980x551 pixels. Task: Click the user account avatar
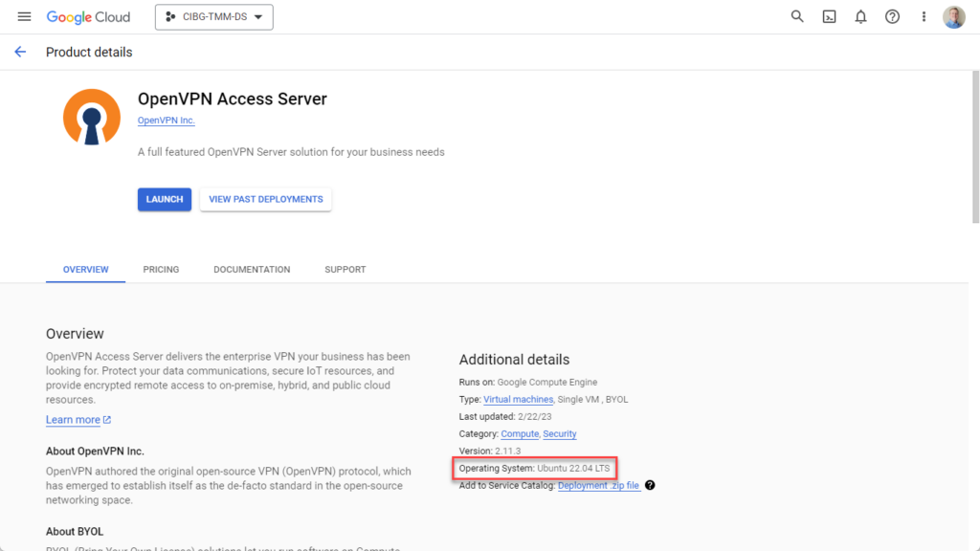coord(954,17)
